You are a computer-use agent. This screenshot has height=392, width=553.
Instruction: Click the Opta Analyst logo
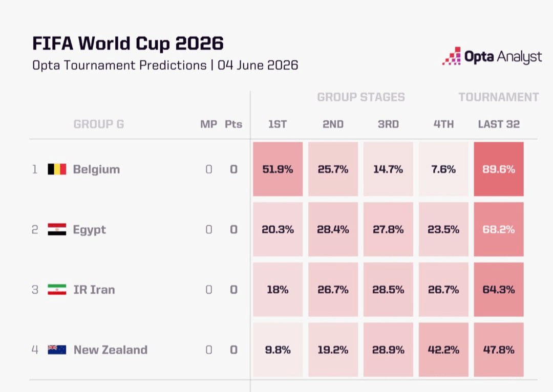pos(492,56)
